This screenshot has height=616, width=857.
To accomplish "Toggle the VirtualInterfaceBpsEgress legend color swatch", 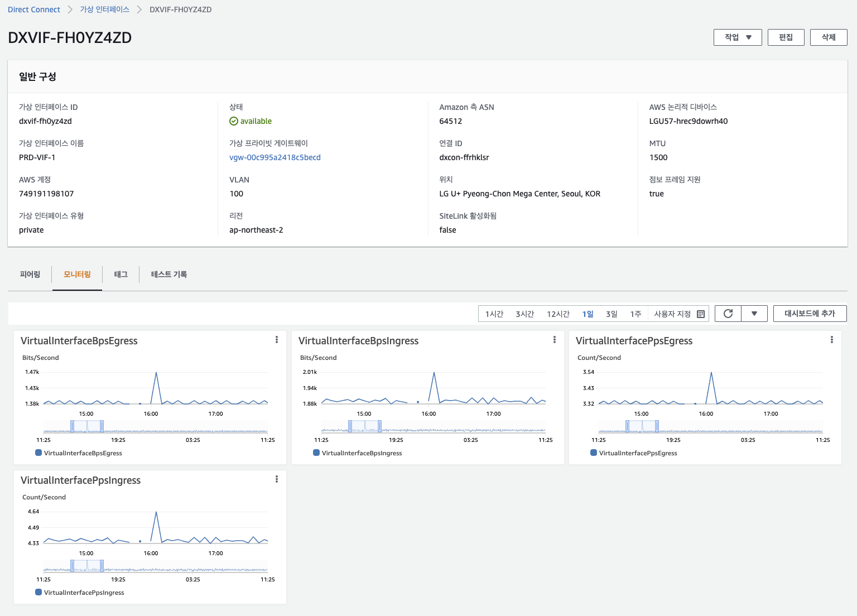I will coord(38,453).
